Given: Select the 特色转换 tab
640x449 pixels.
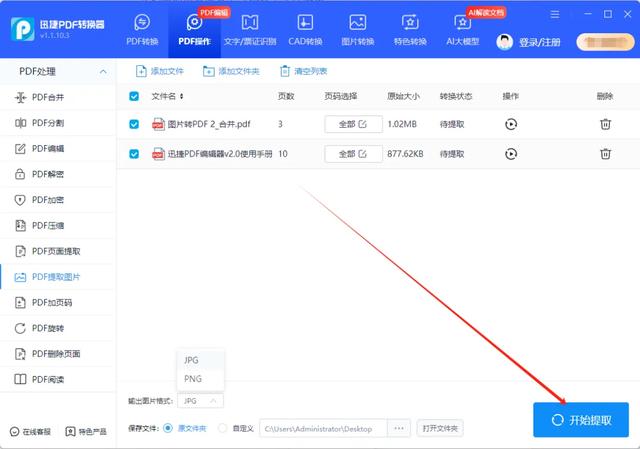Looking at the screenshot, I should click(410, 30).
